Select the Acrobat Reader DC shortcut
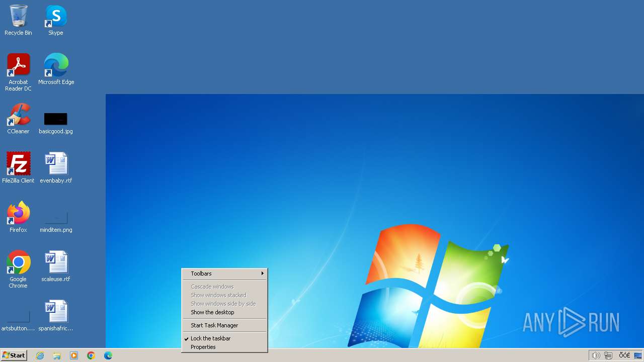This screenshot has height=362, width=644. tap(18, 72)
